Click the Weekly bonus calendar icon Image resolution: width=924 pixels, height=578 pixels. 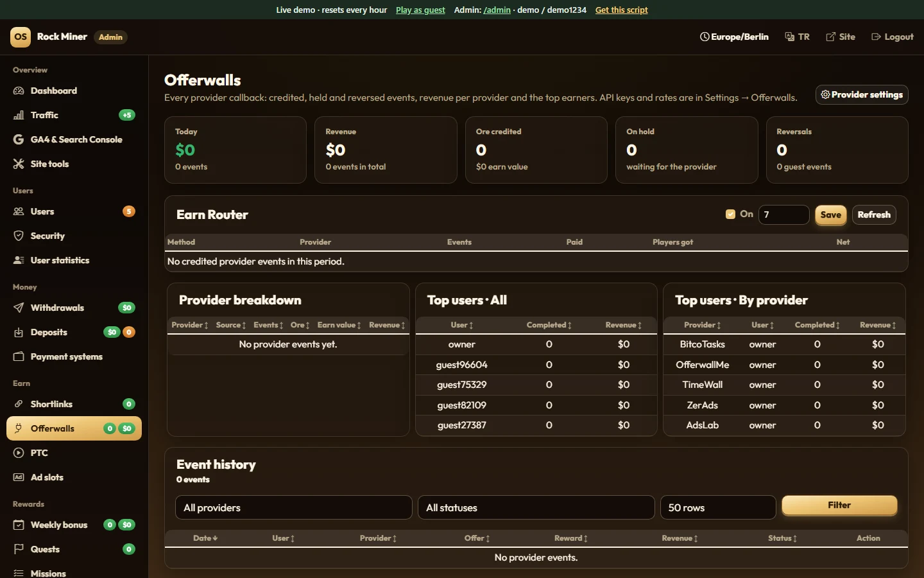point(19,525)
